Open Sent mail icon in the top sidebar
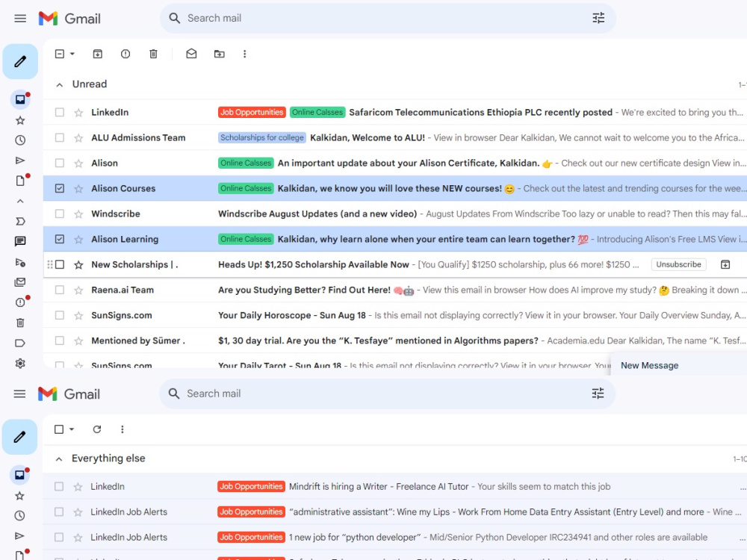 [20, 161]
